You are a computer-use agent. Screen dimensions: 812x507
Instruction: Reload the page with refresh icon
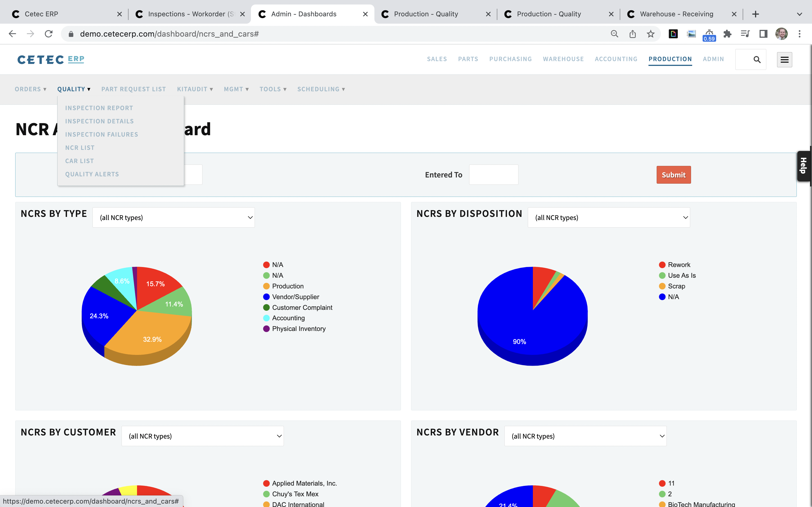pos(49,34)
